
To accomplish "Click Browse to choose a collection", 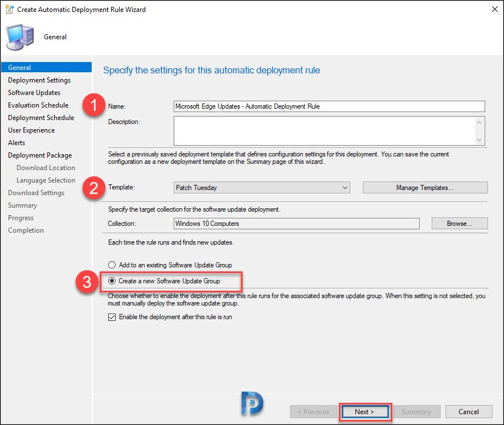I will [460, 224].
